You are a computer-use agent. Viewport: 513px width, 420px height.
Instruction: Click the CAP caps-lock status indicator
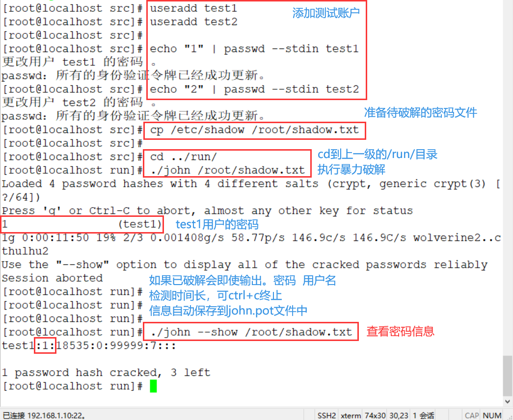click(x=472, y=416)
